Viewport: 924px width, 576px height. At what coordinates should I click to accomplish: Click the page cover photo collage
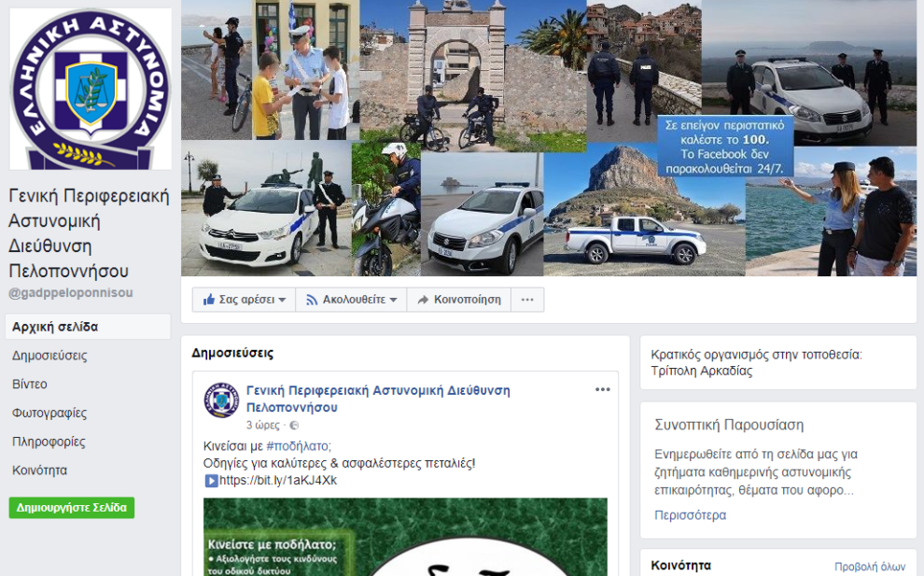(x=549, y=138)
